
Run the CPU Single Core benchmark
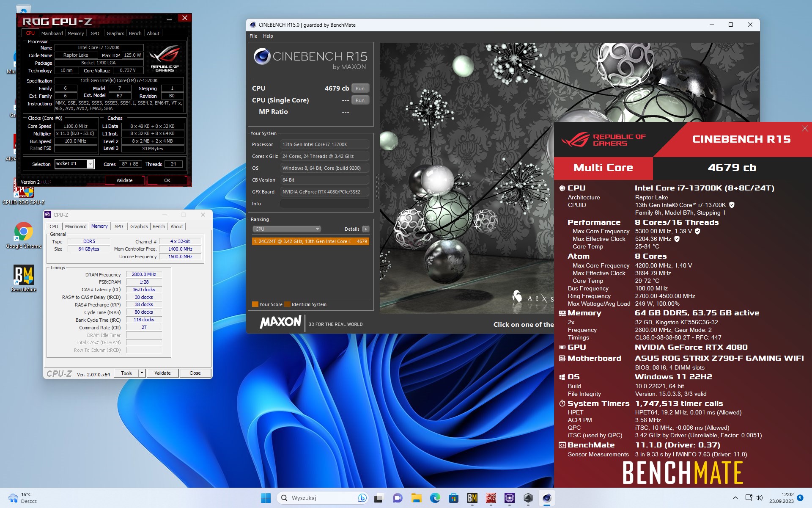pyautogui.click(x=360, y=100)
